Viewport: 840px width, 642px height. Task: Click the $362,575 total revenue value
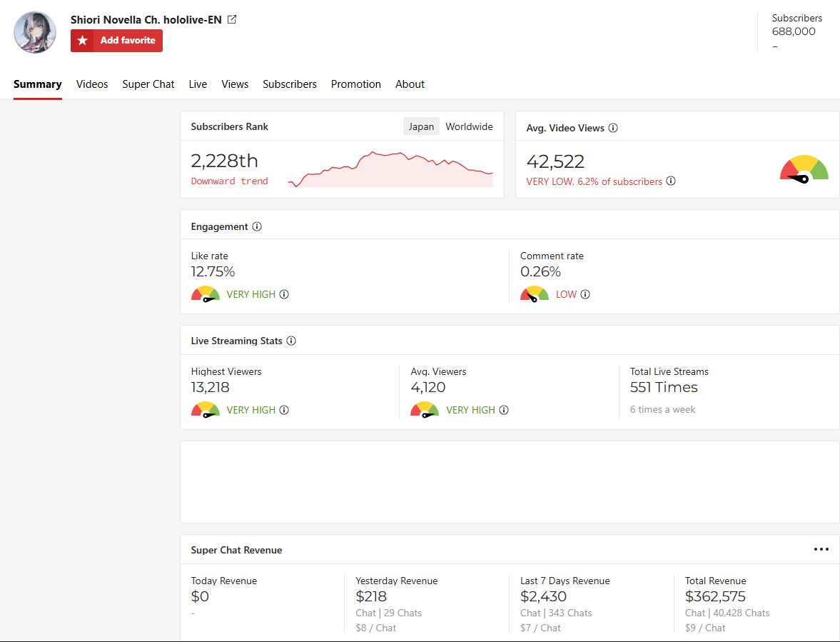[715, 596]
